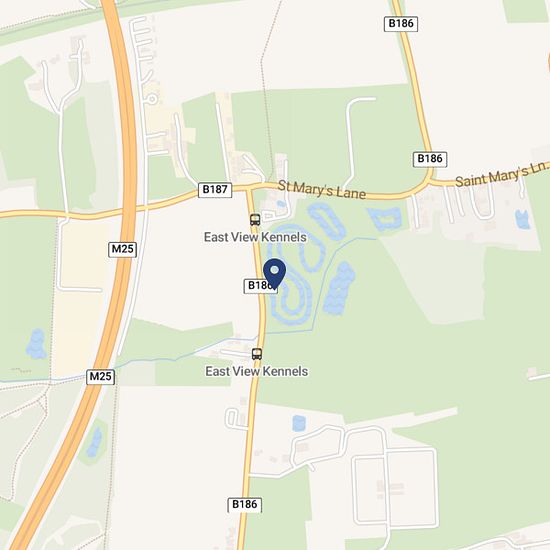This screenshot has width=550, height=550.
Task: Select the southern East View Kennels bus stop icon
Action: point(257,354)
